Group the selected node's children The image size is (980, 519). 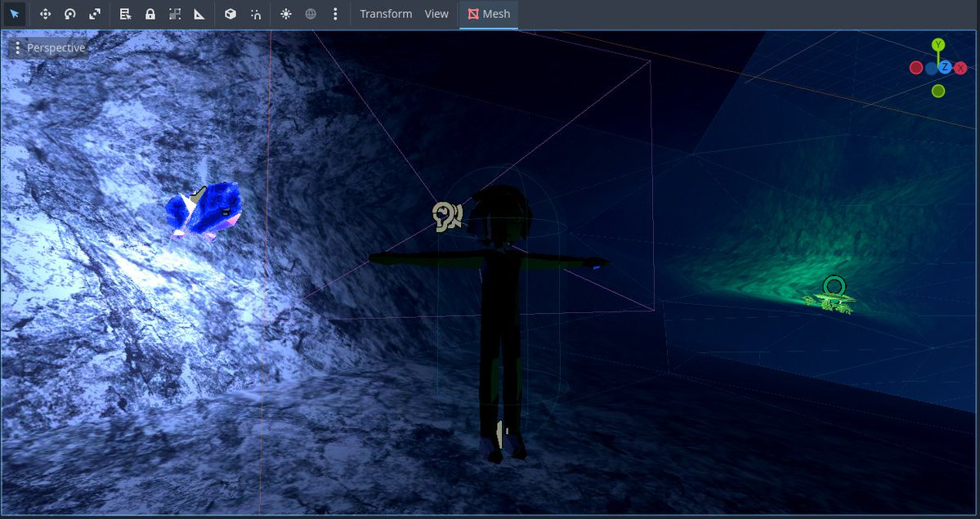coord(175,14)
